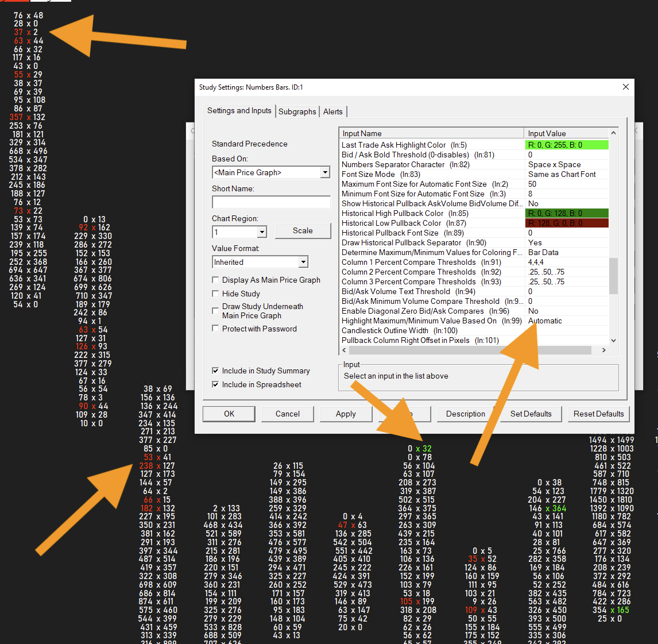The height and width of the screenshot is (644, 658).
Task: Enable Display As Main Price Graph checkbox
Action: (216, 280)
